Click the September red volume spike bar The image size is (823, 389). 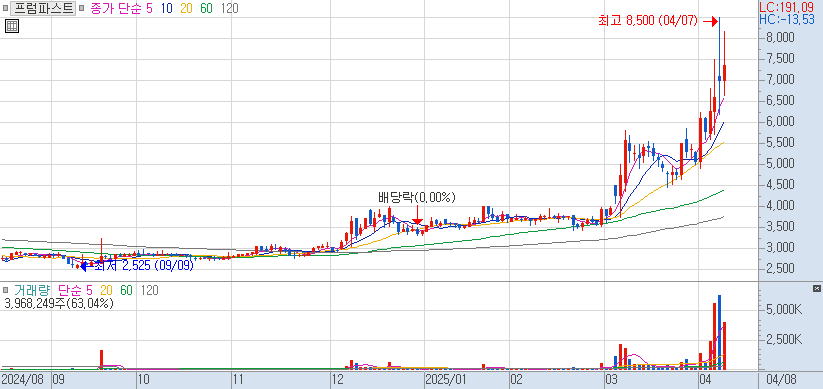coord(101,359)
